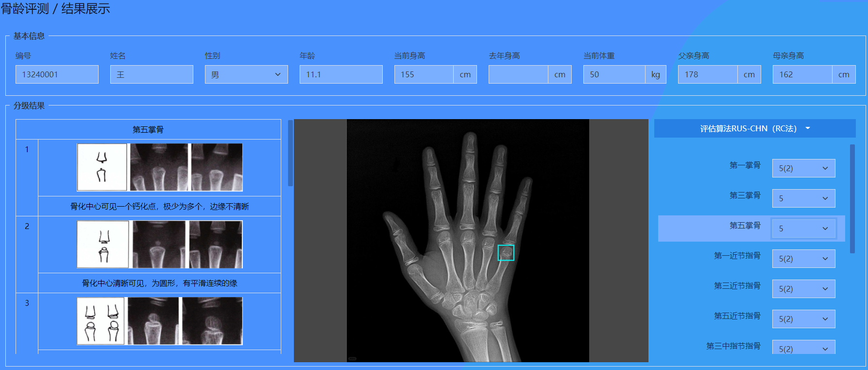
Task: Select the grade 1 reference image
Action: click(160, 167)
